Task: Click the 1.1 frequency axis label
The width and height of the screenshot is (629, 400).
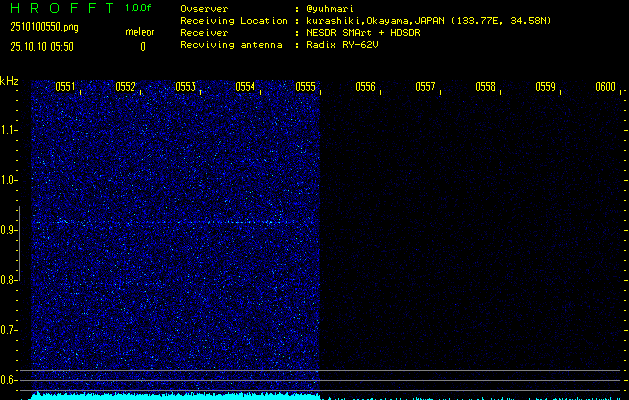Action: [7, 130]
